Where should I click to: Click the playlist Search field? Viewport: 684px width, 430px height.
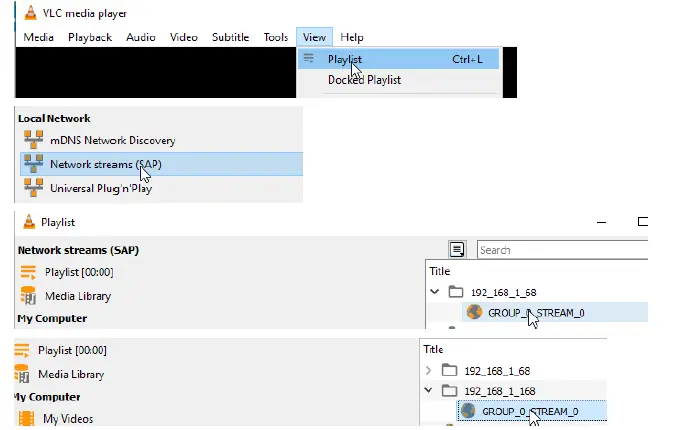(562, 250)
